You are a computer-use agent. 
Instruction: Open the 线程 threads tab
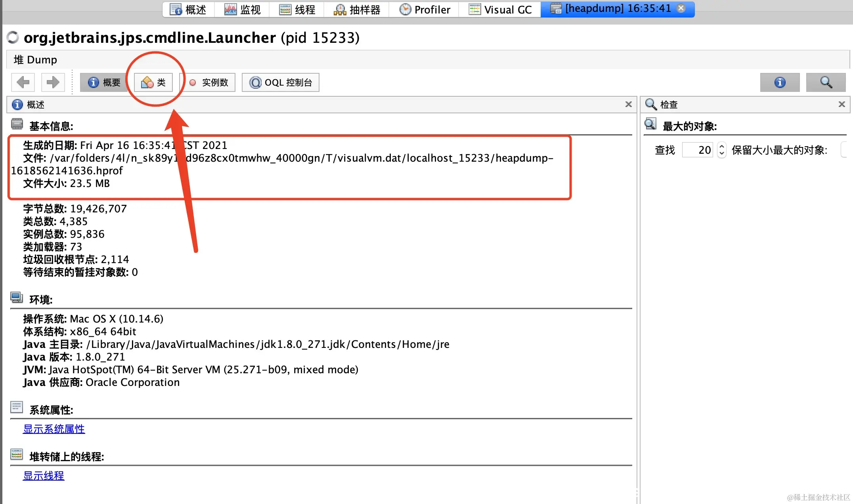297,10
